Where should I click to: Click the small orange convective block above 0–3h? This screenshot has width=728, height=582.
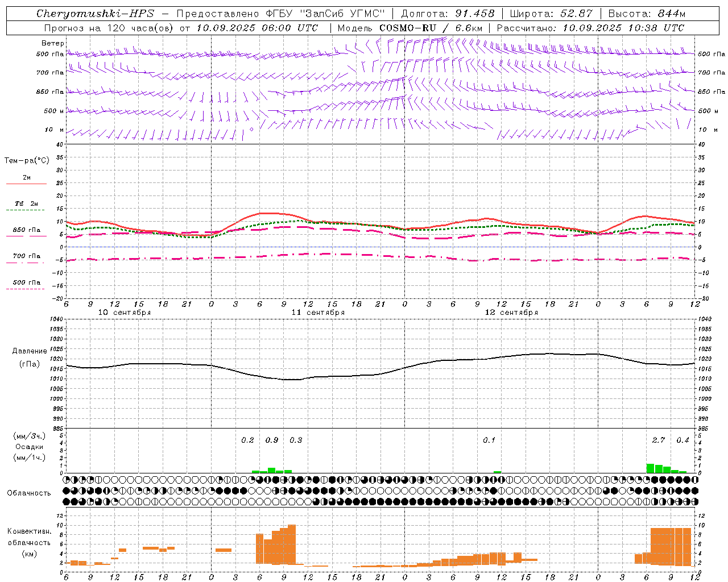(x=224, y=550)
